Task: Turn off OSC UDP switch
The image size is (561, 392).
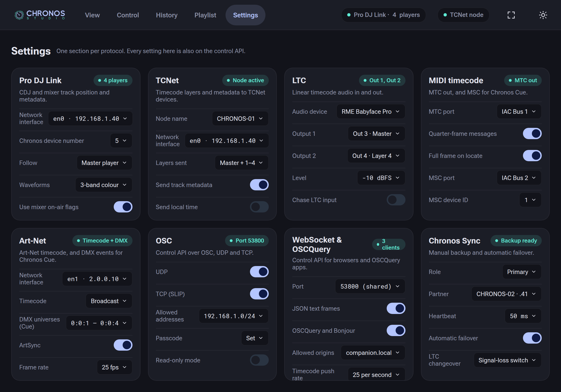Action: pos(259,272)
